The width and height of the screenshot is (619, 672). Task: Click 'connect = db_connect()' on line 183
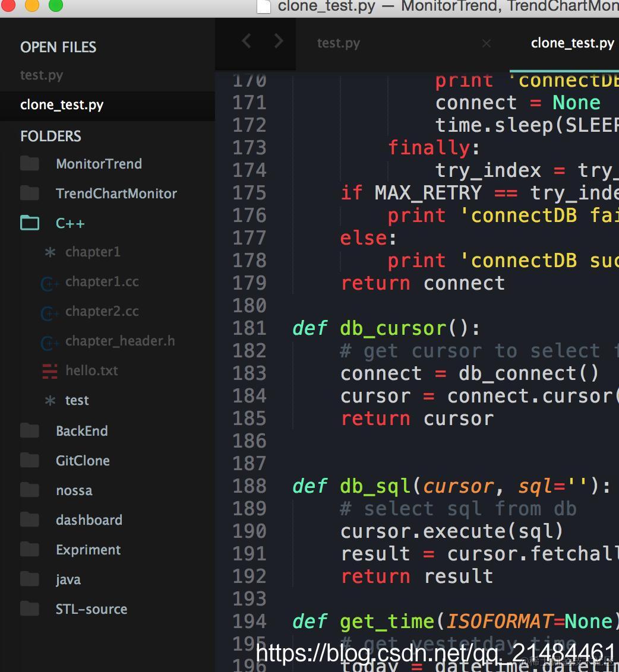coord(469,373)
